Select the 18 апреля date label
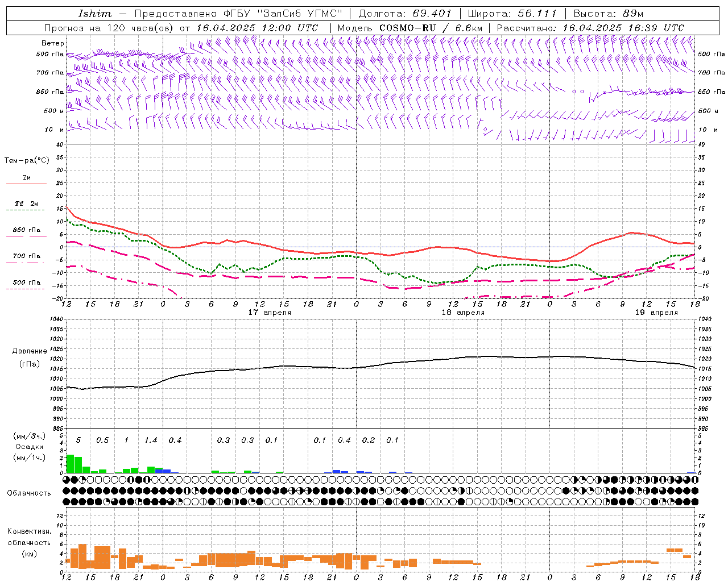The height and width of the screenshot is (582, 728). (462, 313)
